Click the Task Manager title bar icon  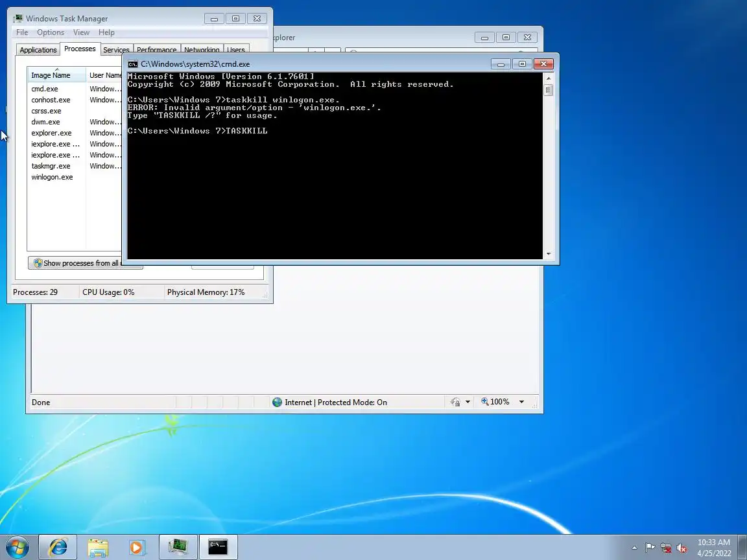coord(18,19)
